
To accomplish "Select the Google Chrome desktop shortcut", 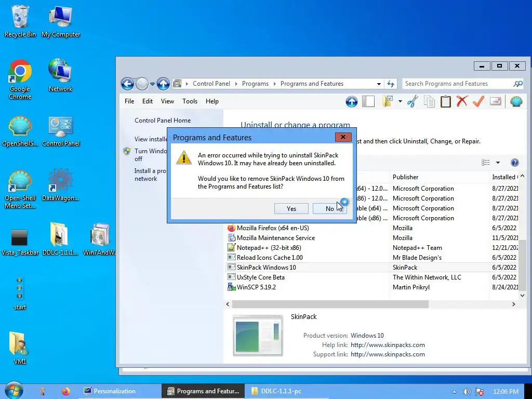I will tap(20, 79).
